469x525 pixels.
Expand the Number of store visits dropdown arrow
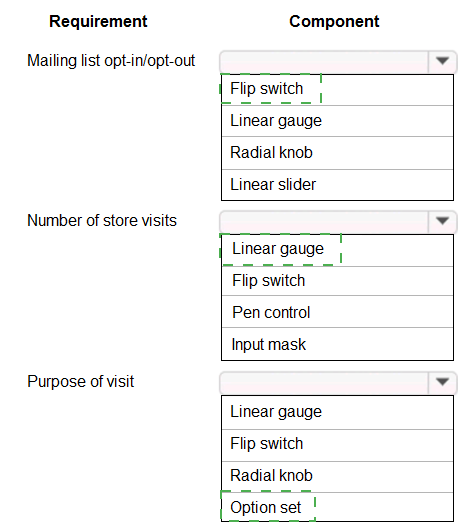[442, 221]
